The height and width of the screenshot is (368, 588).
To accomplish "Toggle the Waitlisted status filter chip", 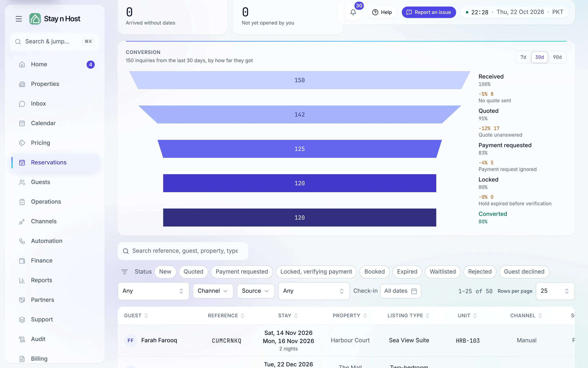I will 443,272.
